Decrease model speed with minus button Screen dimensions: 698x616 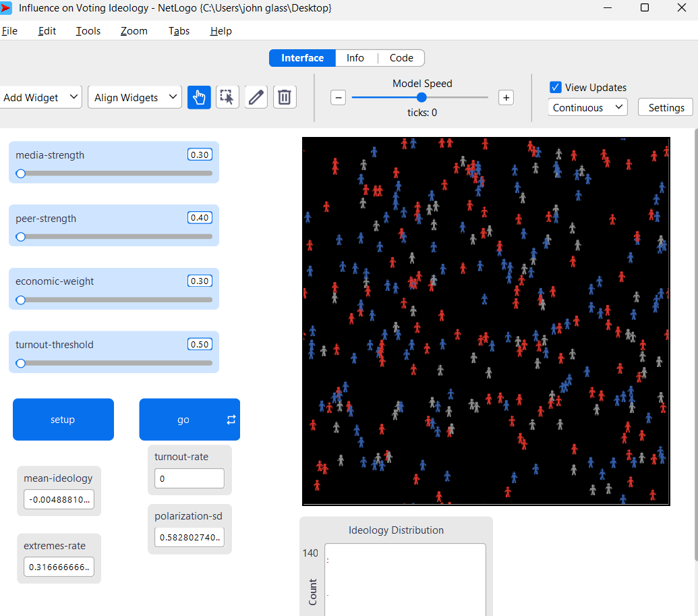pos(339,97)
